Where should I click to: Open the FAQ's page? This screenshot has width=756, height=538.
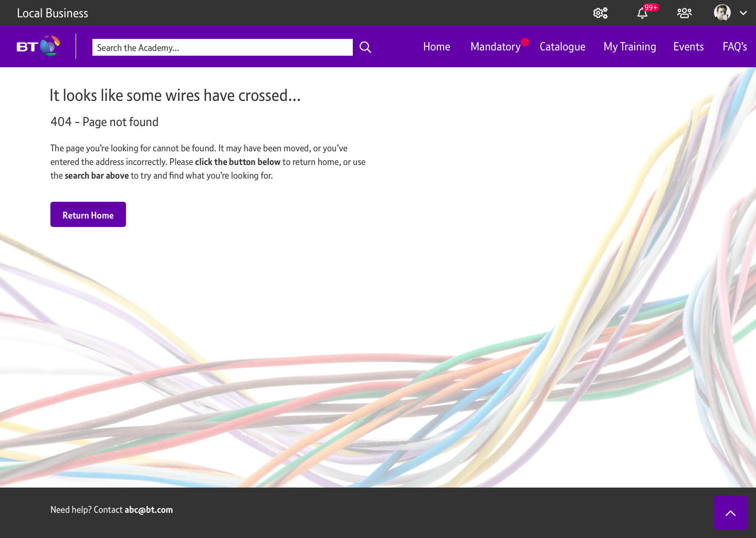734,47
